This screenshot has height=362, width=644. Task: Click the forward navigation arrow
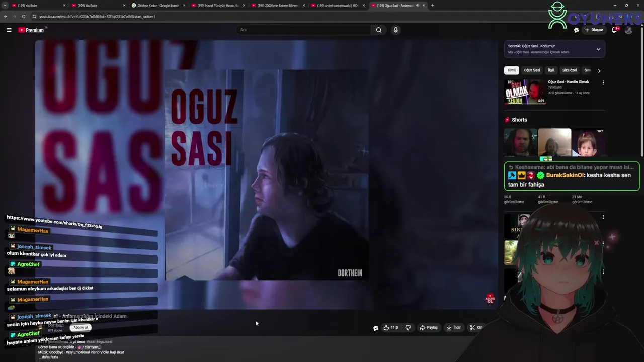click(14, 16)
